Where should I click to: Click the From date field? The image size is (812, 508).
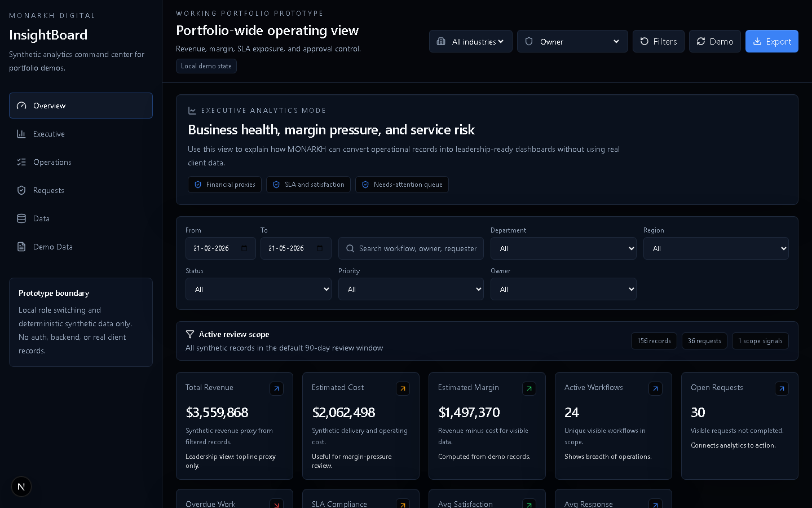coord(220,248)
